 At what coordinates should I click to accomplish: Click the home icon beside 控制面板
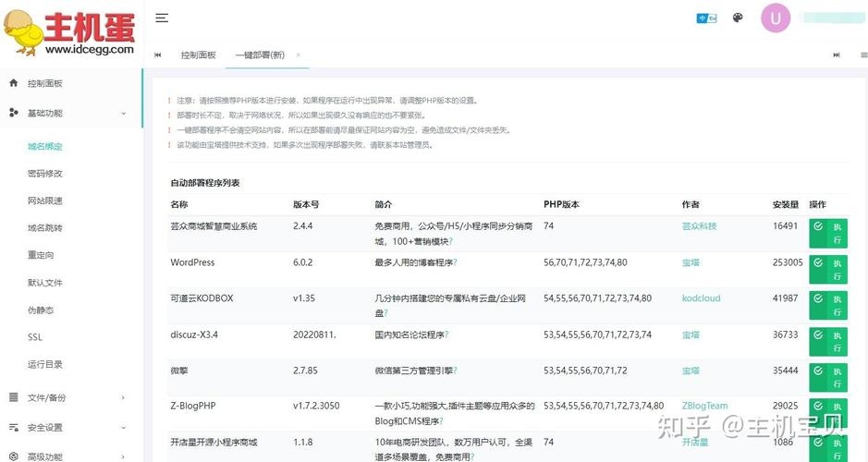(14, 83)
